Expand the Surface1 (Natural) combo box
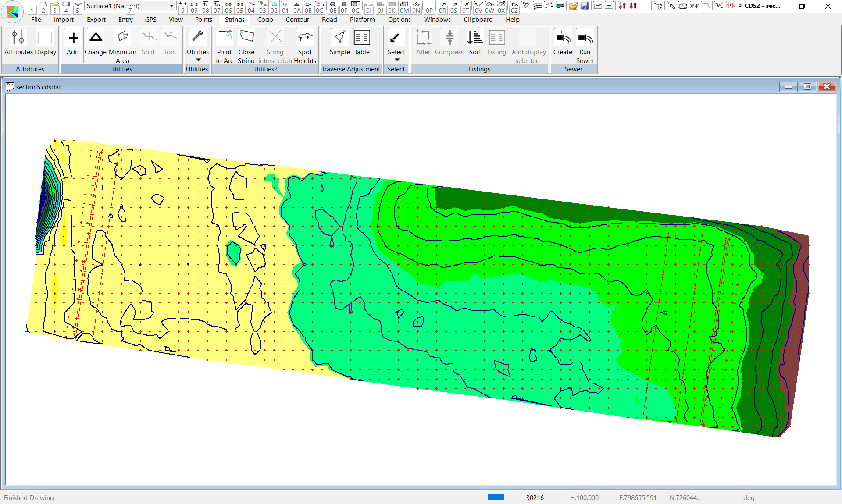Screen dimensions: 842x504 point(171,6)
